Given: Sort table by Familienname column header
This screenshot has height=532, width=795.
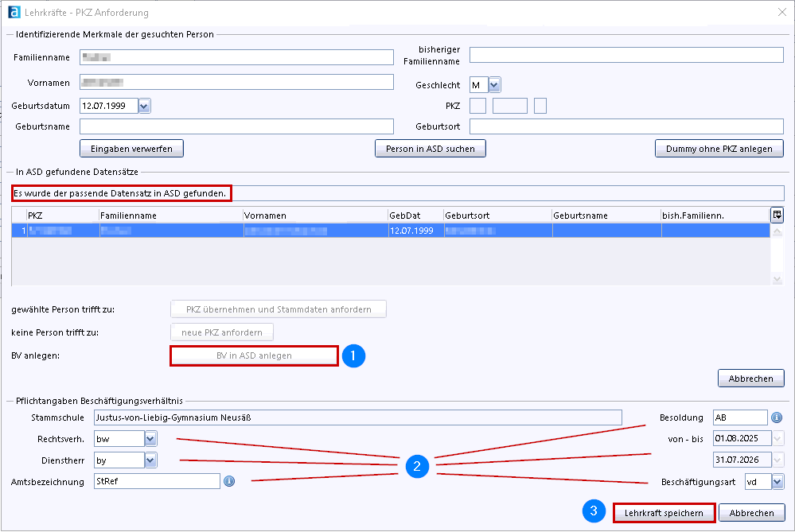Looking at the screenshot, I should [170, 216].
